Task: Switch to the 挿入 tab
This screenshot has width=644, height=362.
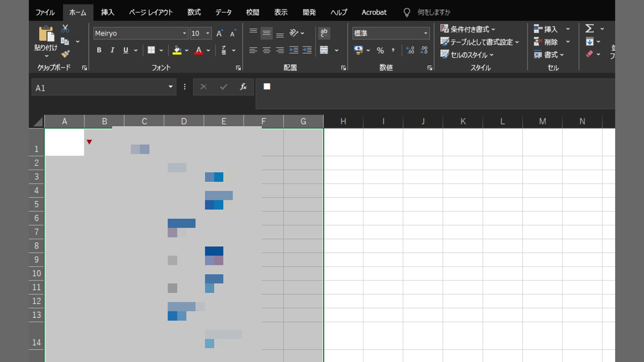Action: (x=108, y=12)
